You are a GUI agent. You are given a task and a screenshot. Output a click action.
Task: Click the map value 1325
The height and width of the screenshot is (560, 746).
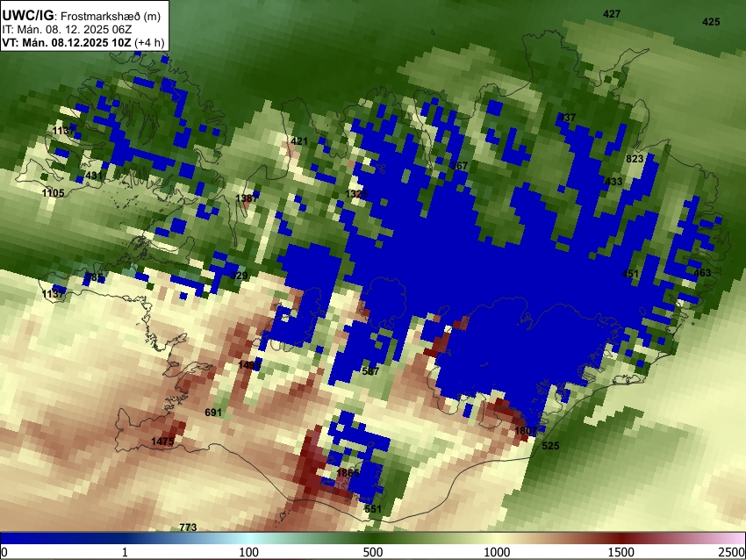[357, 194]
